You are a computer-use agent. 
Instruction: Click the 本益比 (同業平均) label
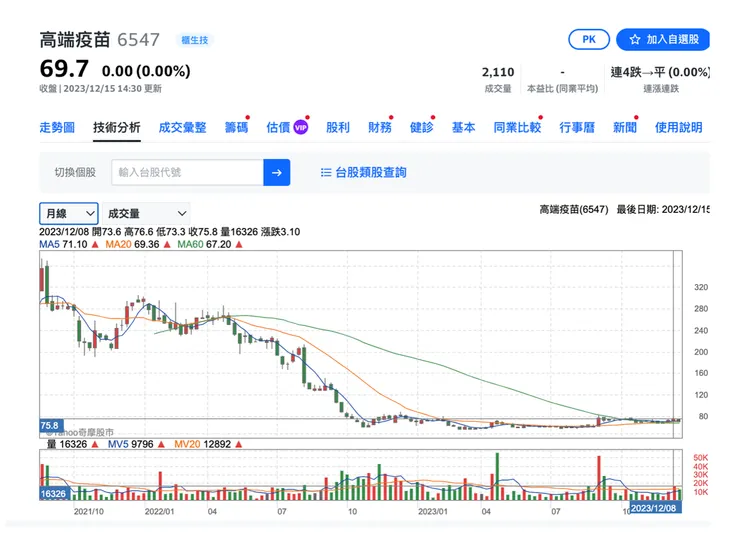(x=562, y=88)
